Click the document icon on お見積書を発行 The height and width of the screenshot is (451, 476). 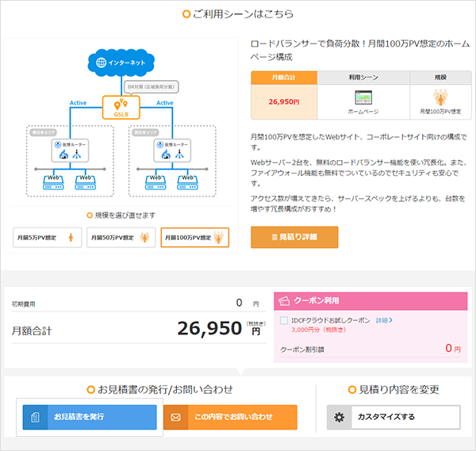click(x=35, y=417)
